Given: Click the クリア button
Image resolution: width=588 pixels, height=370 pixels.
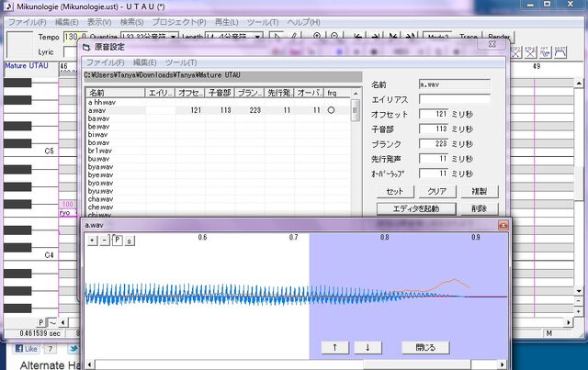Looking at the screenshot, I should tap(437, 192).
